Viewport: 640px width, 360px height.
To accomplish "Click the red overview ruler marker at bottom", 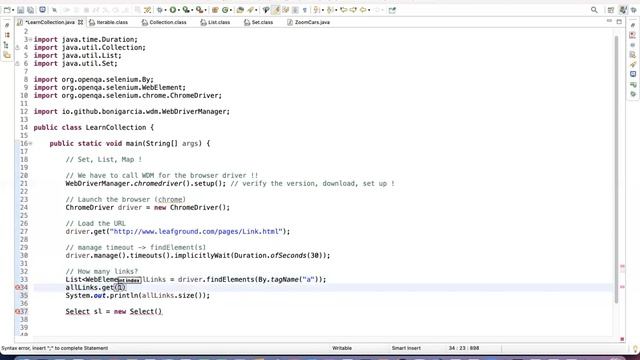I will tap(622, 339).
